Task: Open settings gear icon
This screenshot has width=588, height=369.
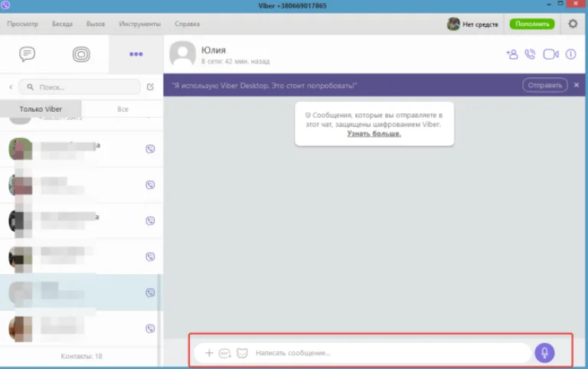Action: pos(573,24)
